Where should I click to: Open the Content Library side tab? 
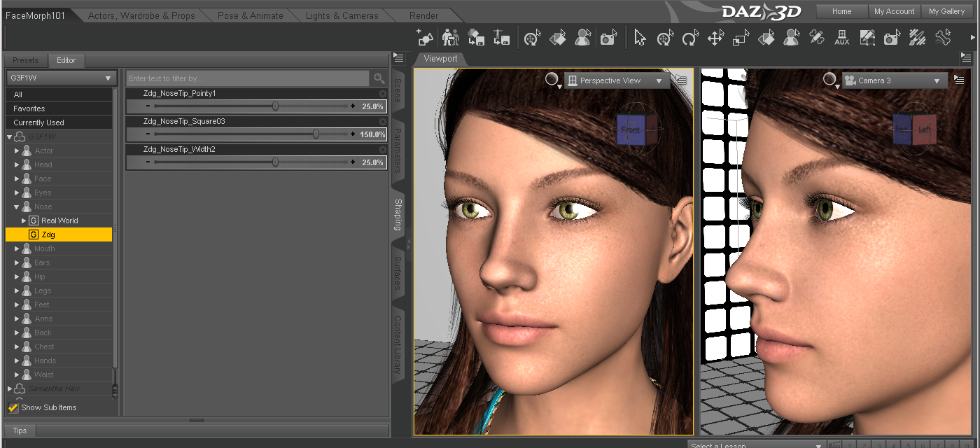click(x=398, y=344)
